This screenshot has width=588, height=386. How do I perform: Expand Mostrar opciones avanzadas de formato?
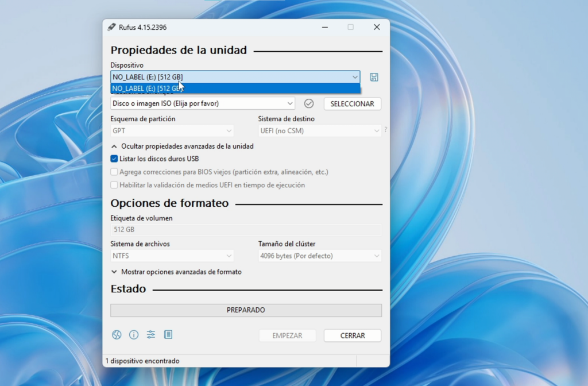pos(176,272)
